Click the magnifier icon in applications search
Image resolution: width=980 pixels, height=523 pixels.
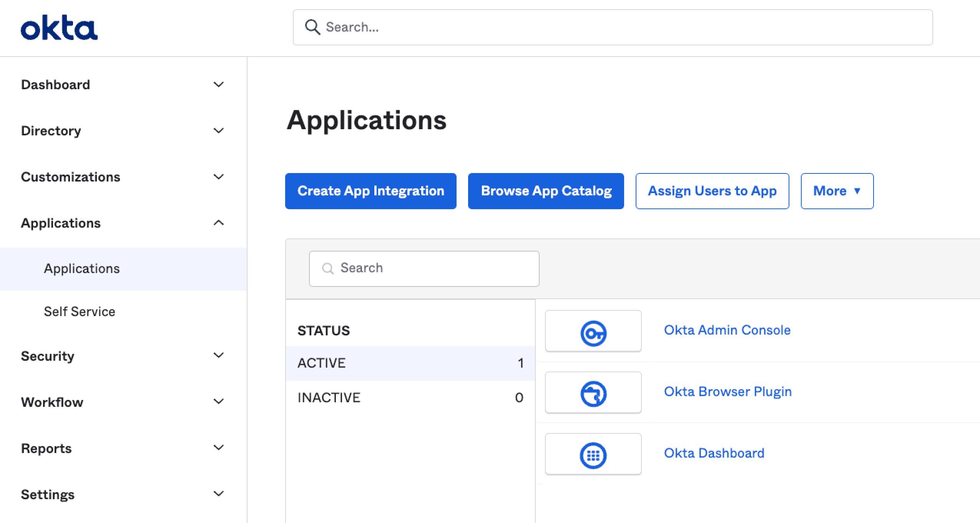point(327,268)
